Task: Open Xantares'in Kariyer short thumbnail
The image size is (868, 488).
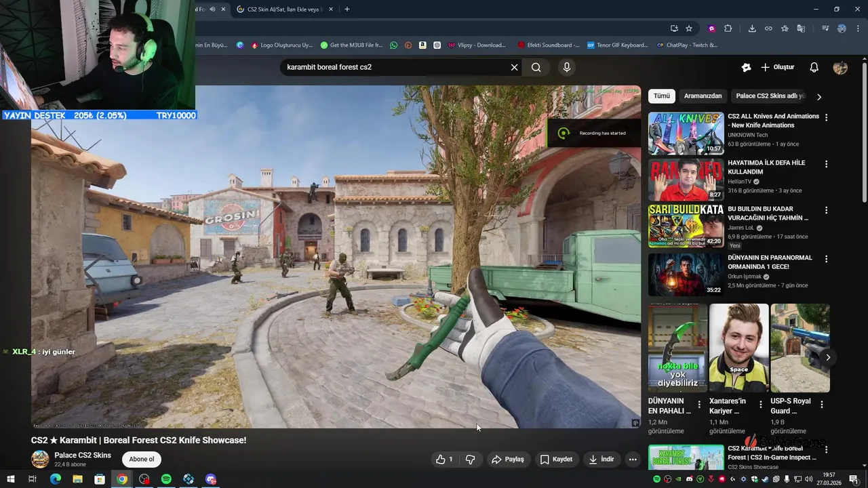Action: point(738,348)
